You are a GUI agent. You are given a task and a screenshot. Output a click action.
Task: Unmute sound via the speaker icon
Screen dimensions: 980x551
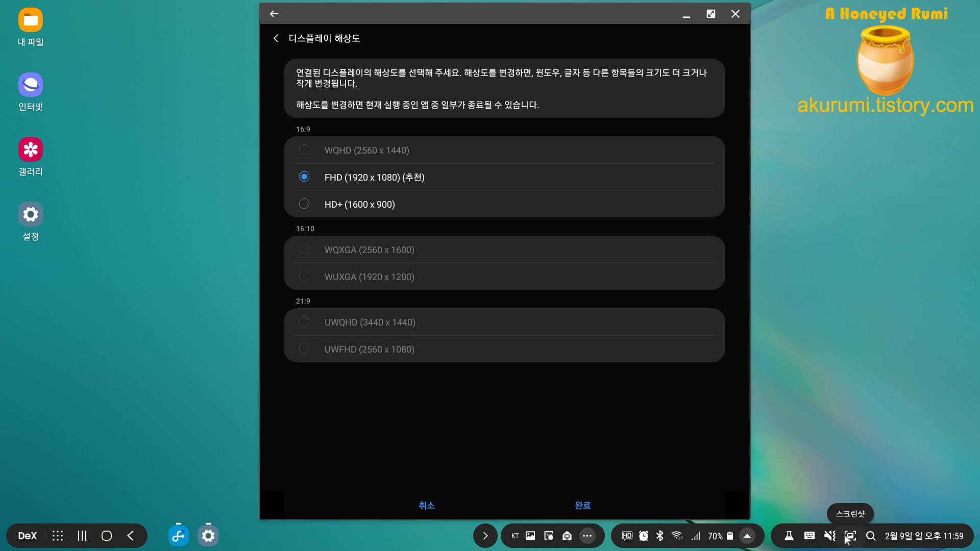coord(829,536)
